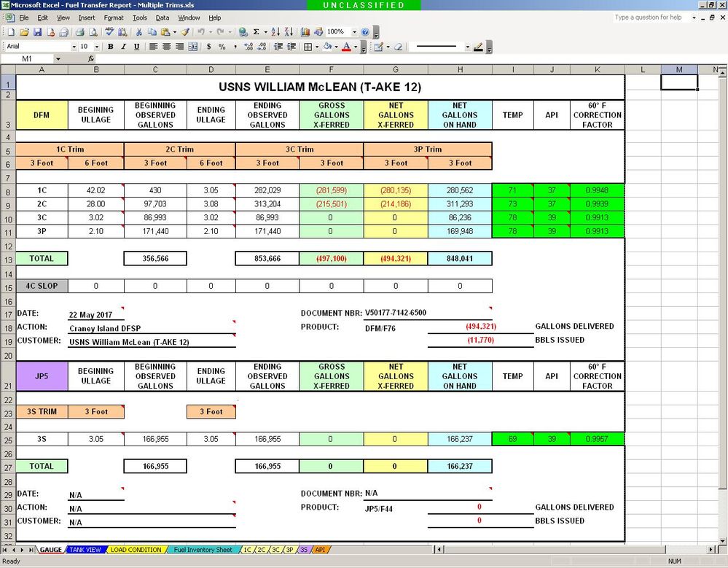Open the Tools menu

(140, 17)
